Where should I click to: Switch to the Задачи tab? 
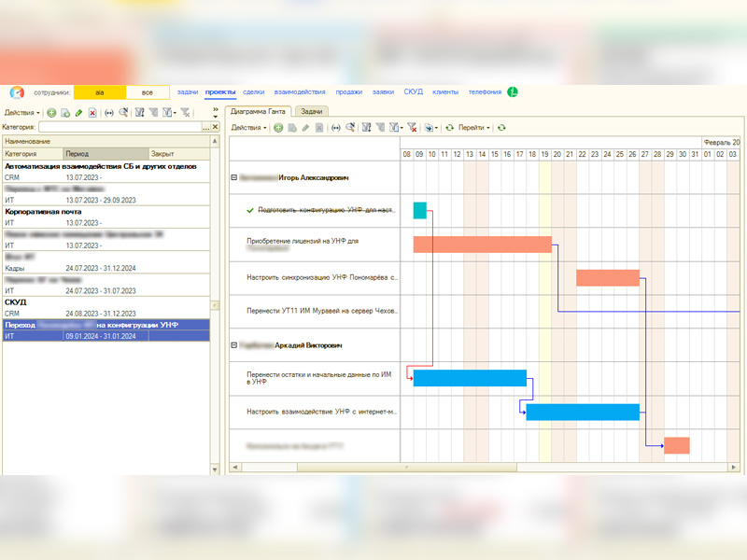coord(311,111)
